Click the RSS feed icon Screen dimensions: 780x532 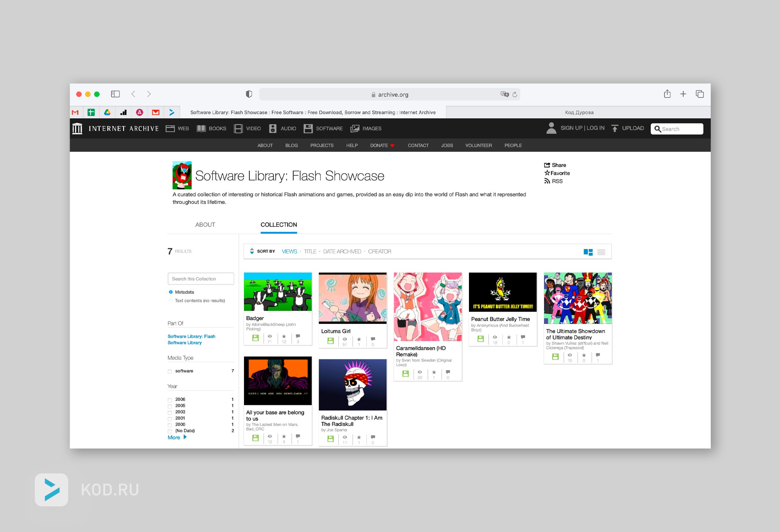pyautogui.click(x=547, y=181)
